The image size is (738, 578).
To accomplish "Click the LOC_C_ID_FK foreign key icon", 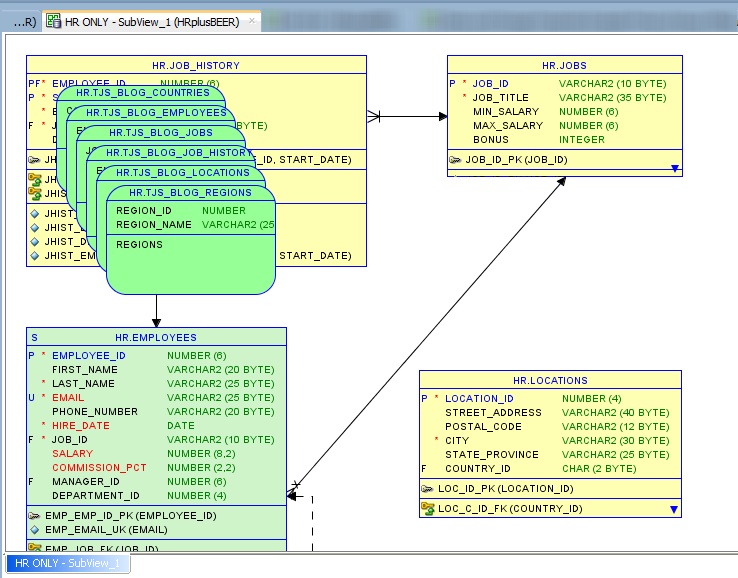I will click(427, 508).
